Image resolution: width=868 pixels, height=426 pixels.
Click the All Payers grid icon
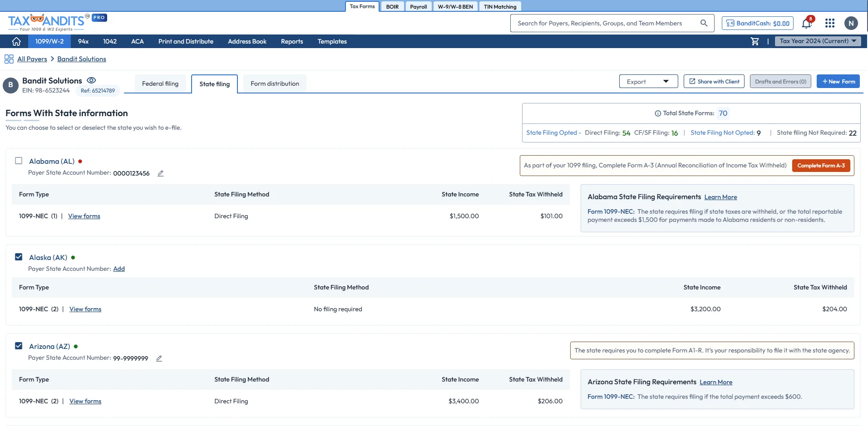pyautogui.click(x=9, y=59)
